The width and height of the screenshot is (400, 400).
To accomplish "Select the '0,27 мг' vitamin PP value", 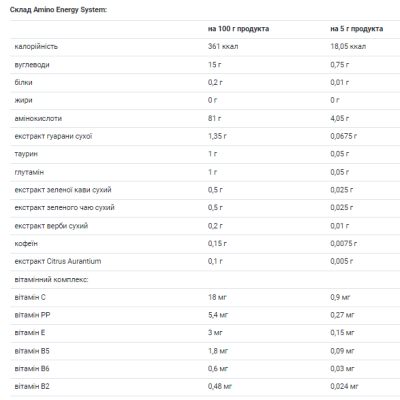I will [342, 315].
